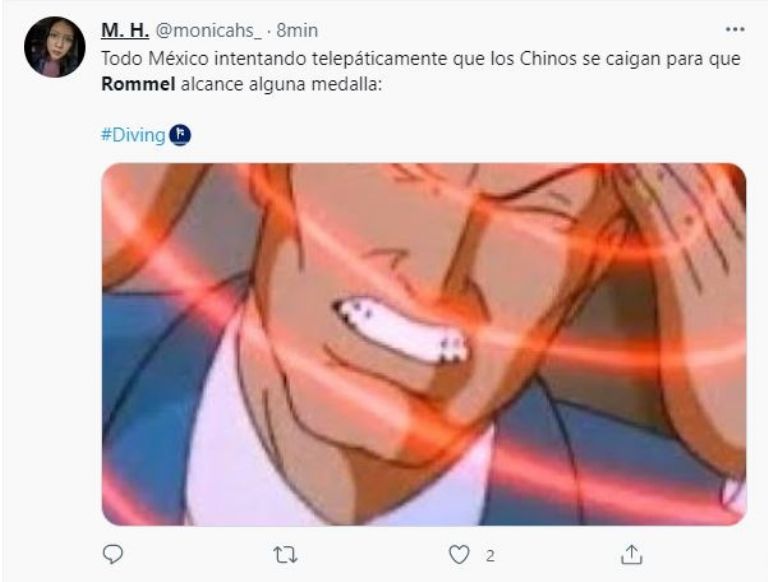Open the #Diving hashtag link
Screen dimensions: 768x582
pyautogui.click(x=133, y=135)
